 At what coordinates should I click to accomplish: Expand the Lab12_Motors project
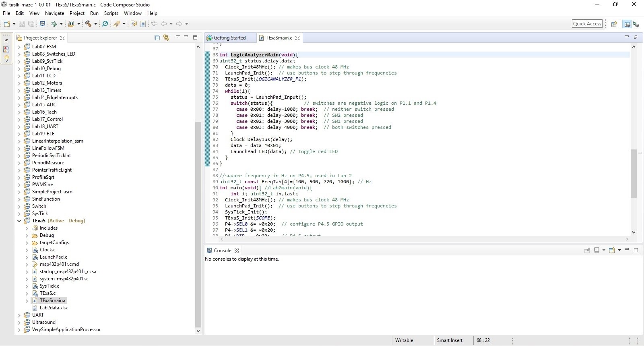[x=19, y=83]
